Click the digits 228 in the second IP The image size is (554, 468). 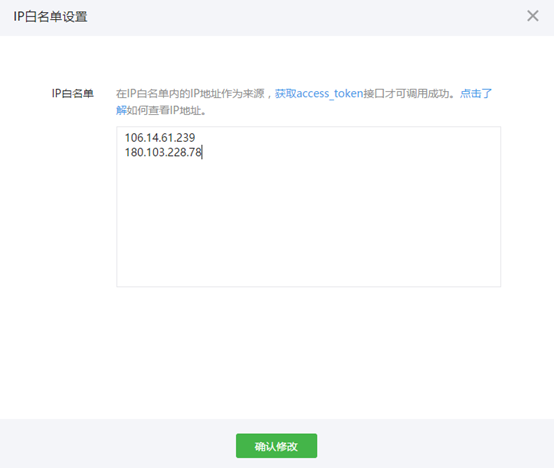click(x=177, y=152)
